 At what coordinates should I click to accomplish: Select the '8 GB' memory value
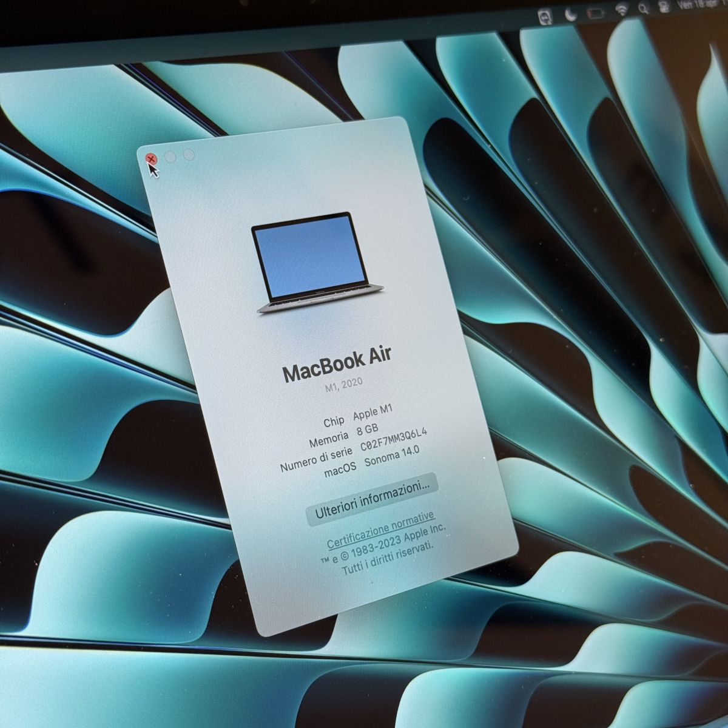368,430
